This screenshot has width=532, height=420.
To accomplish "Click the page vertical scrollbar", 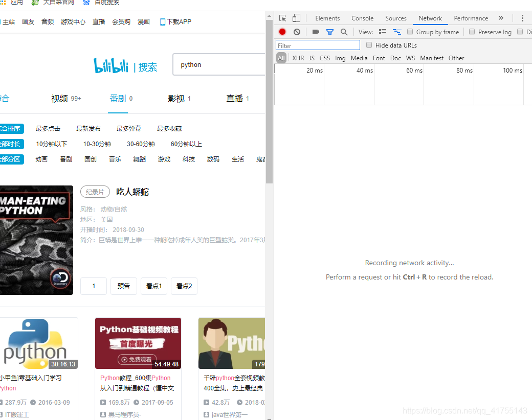I will 270,101.
